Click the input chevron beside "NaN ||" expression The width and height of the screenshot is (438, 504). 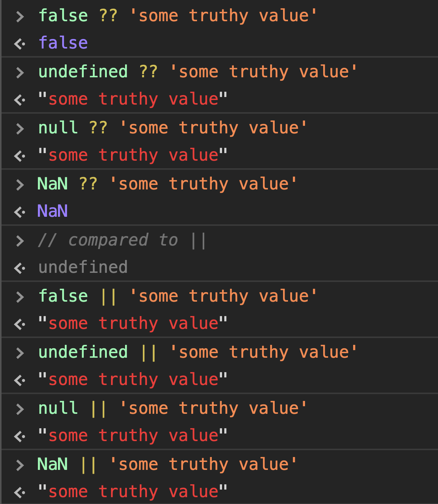click(20, 465)
